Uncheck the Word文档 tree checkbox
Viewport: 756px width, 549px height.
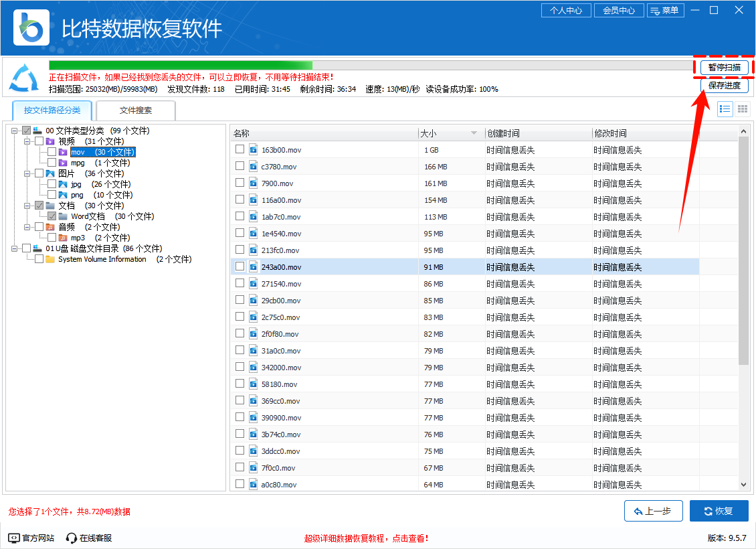point(52,216)
